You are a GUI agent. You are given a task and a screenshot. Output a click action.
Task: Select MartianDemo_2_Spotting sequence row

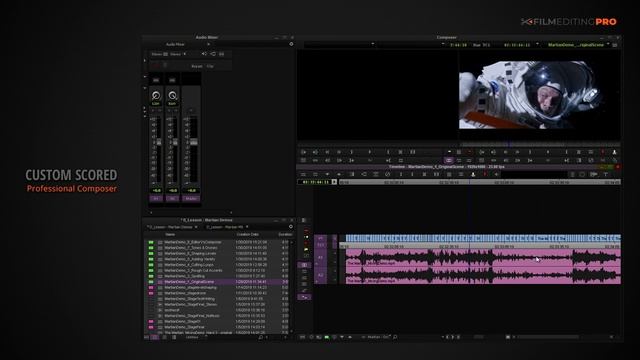(217, 276)
